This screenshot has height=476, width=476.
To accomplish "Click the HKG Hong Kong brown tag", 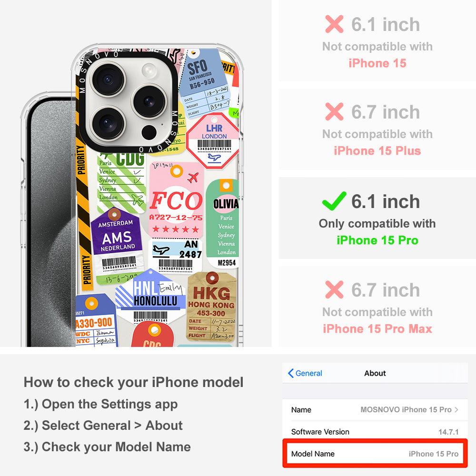I will click(x=211, y=306).
